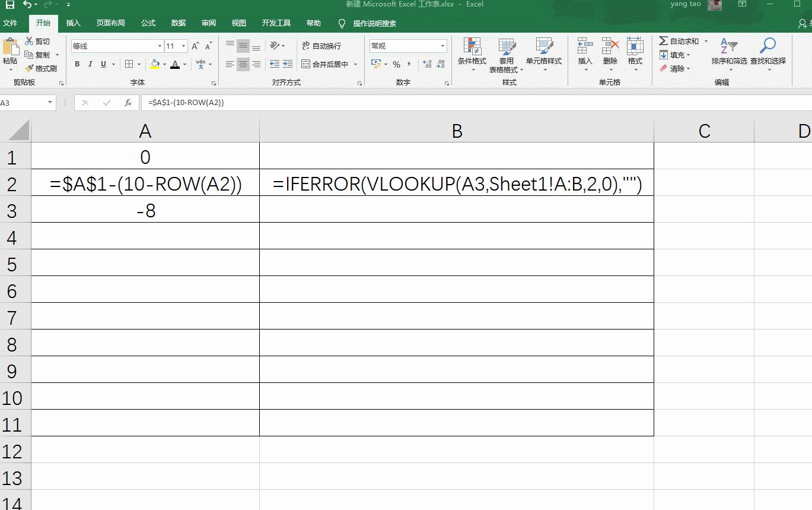Select cell B2 containing the IFERROR formula
The image size is (812, 510).
[457, 184]
